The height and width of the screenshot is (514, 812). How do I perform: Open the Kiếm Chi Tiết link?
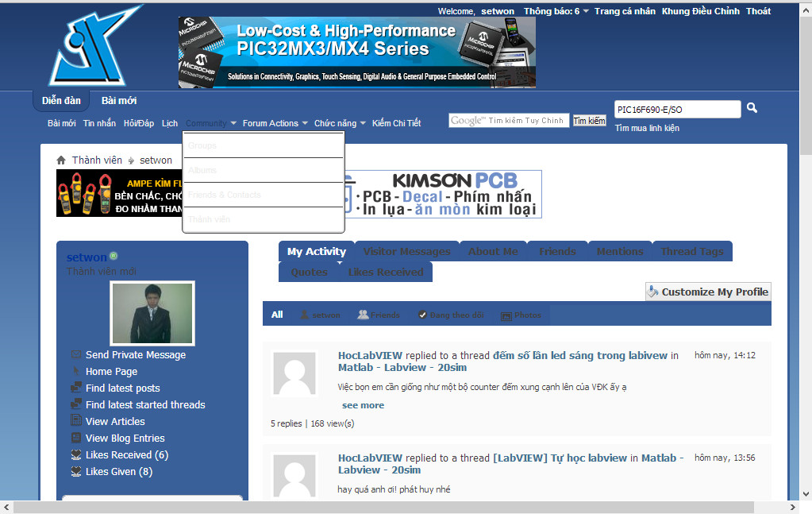click(397, 123)
